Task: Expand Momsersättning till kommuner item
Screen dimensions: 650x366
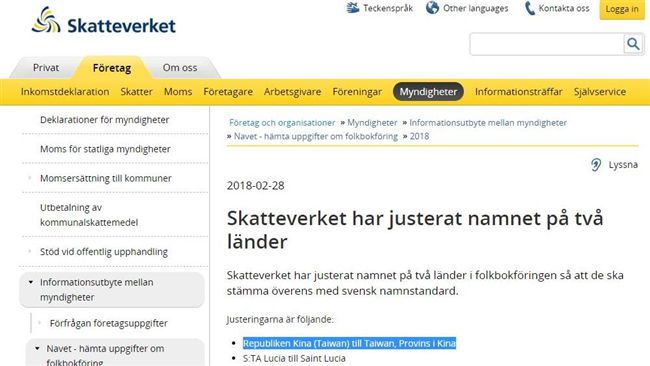Action: [x=30, y=178]
